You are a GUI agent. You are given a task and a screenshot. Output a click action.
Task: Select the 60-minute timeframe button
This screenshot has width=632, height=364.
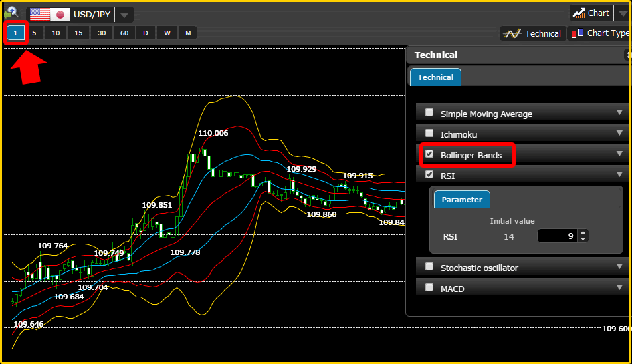[124, 33]
